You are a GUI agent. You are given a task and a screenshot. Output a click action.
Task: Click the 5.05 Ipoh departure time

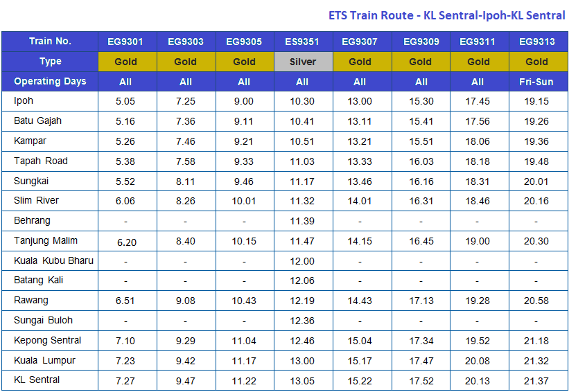click(126, 101)
